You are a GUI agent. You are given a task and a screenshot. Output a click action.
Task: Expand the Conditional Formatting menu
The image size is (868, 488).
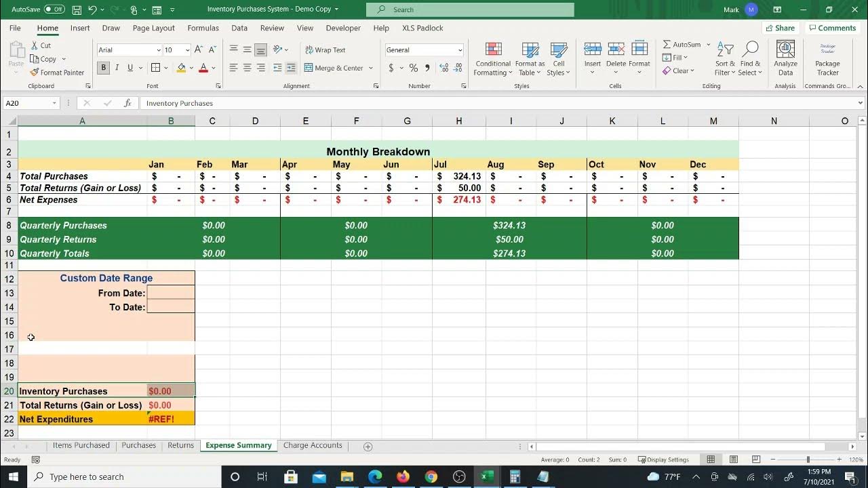(x=492, y=60)
